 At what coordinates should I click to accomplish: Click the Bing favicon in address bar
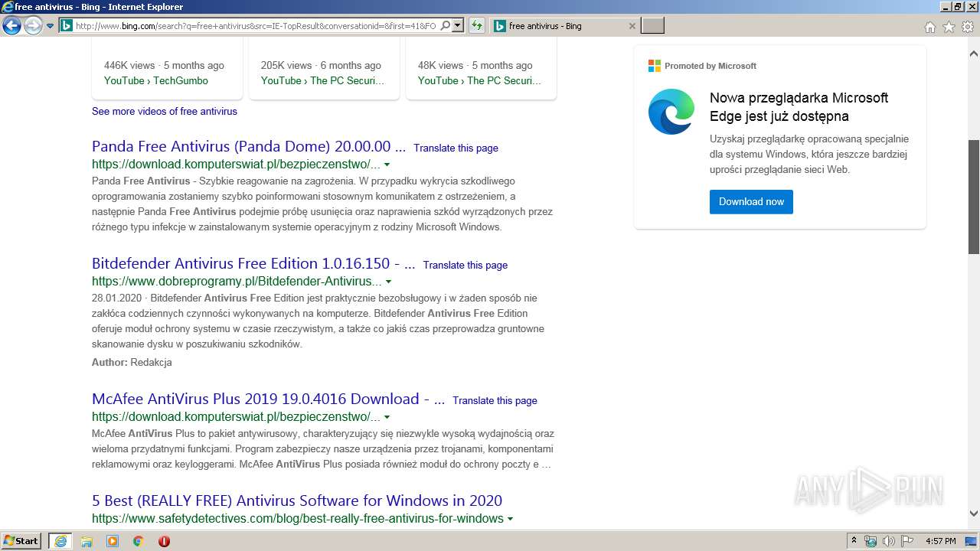tap(67, 26)
